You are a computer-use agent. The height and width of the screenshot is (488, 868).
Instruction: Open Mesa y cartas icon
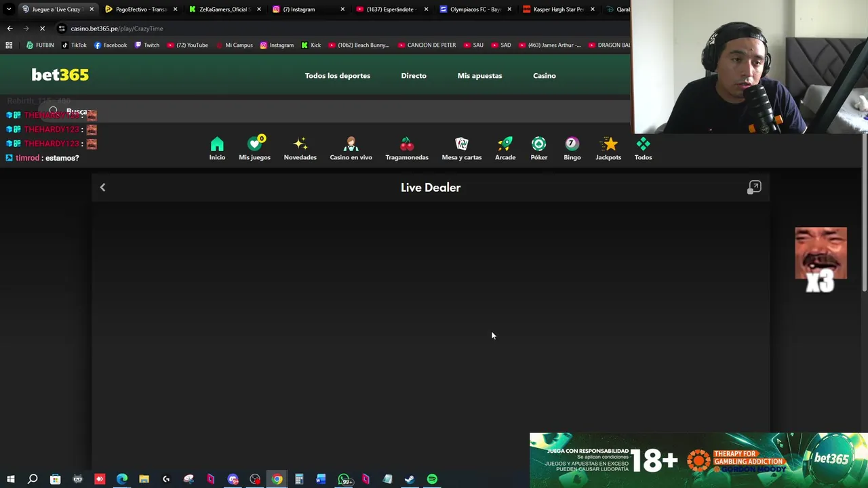click(462, 148)
